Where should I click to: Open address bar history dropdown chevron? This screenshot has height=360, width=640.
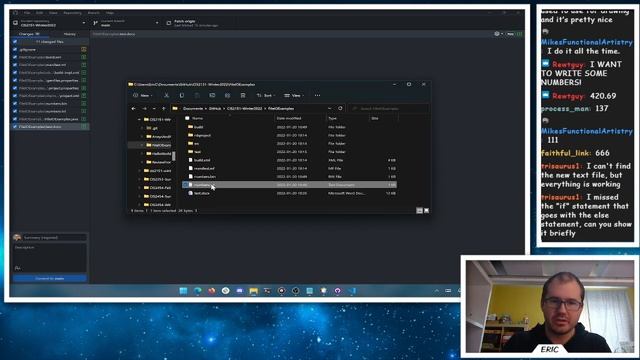click(x=329, y=109)
